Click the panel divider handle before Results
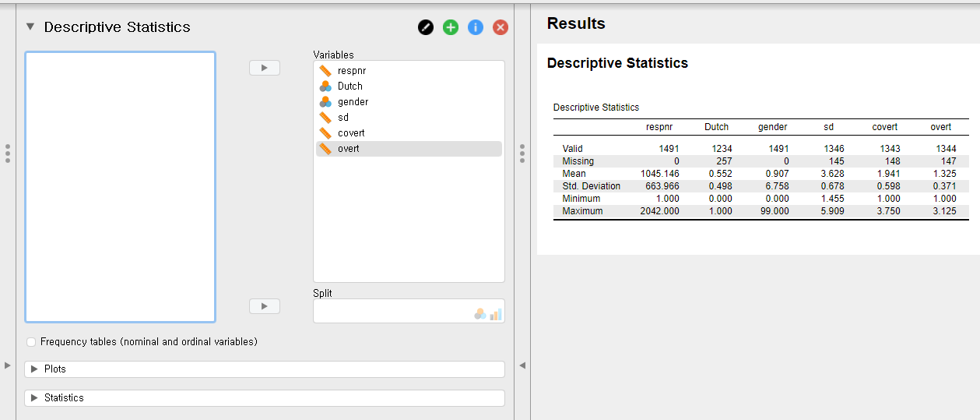980x420 pixels. coord(522,154)
